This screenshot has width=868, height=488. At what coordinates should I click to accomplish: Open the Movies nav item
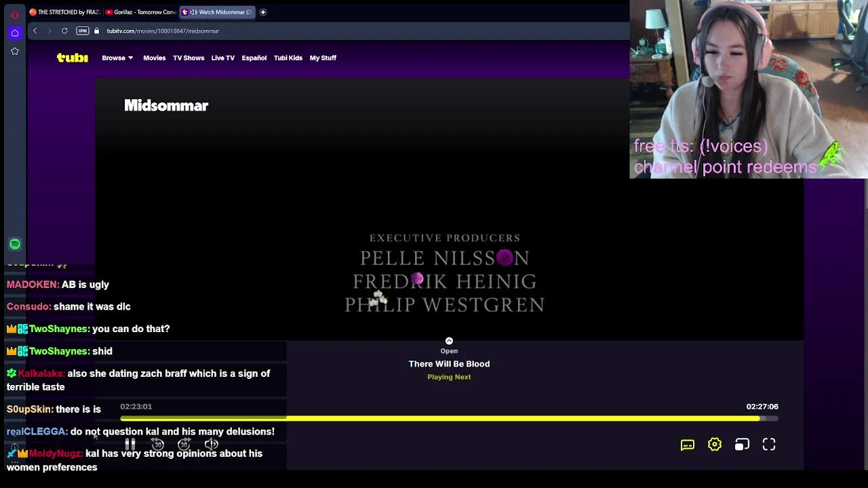pos(155,58)
